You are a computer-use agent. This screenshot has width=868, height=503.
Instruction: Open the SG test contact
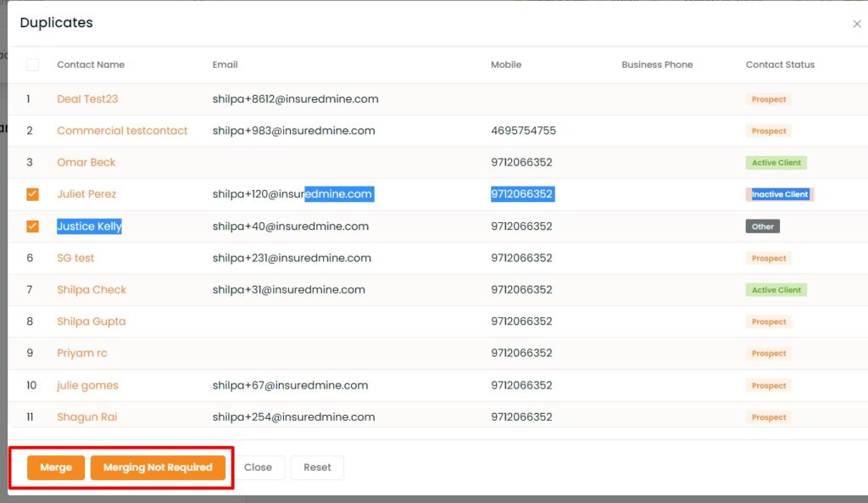click(75, 258)
